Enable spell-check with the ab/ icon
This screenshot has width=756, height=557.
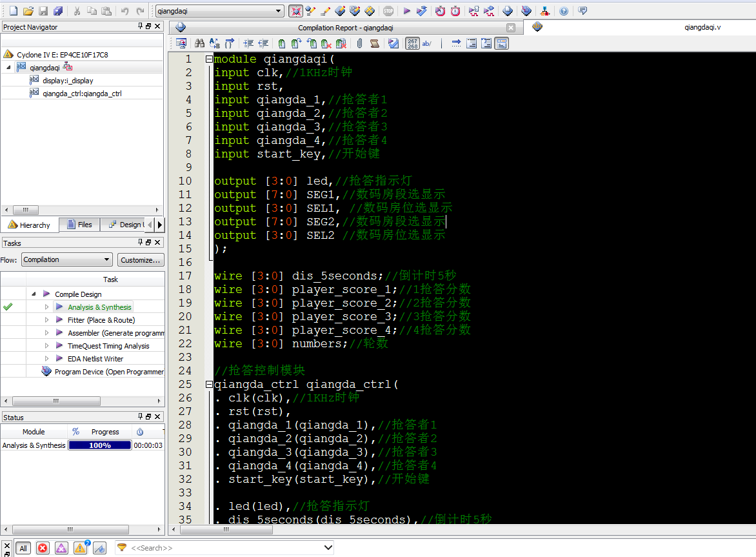coord(426,43)
